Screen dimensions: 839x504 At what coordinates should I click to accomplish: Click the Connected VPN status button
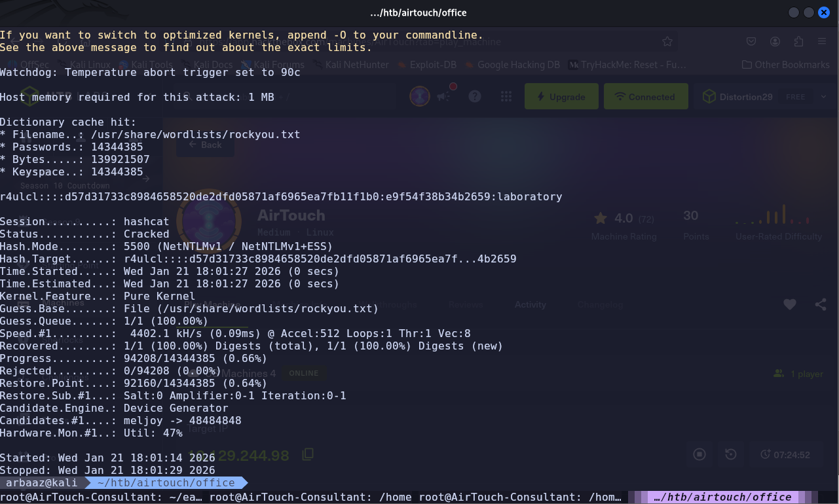(645, 97)
